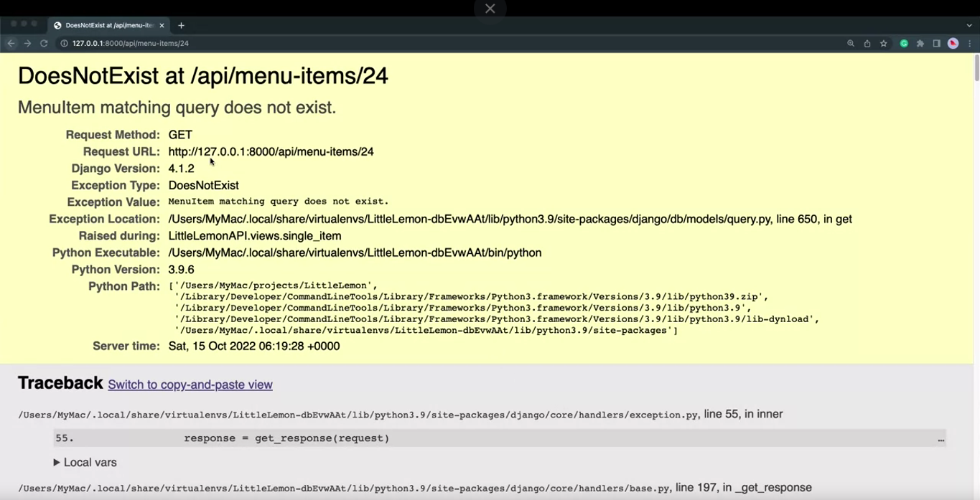Click the share page icon
Image resolution: width=980 pixels, height=500 pixels.
click(x=867, y=43)
